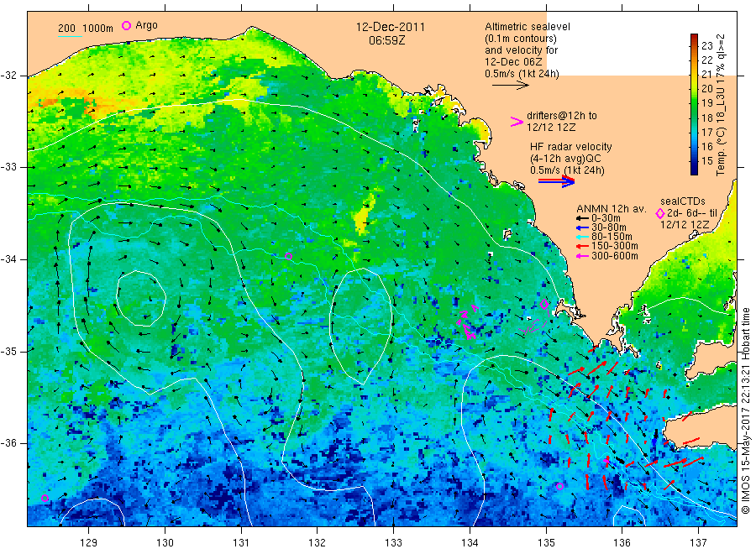Image resolution: width=756 pixels, height=554 pixels.
Task: Click the '2d- 6d-- til' text
Action: 692,213
